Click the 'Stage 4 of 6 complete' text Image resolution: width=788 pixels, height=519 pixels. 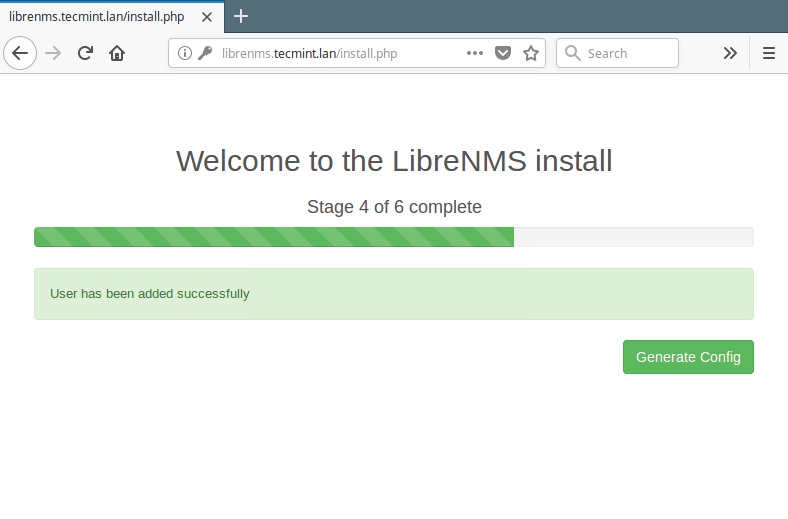pos(394,207)
